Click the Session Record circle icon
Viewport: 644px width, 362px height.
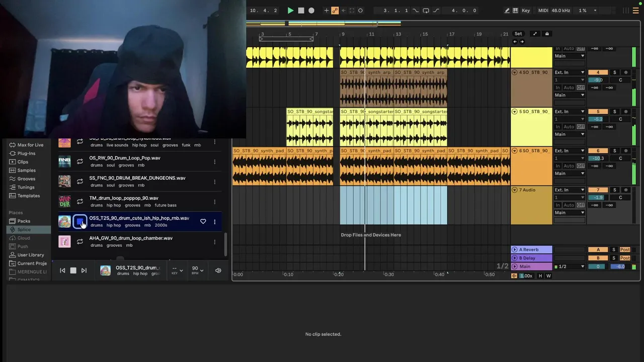360,11
